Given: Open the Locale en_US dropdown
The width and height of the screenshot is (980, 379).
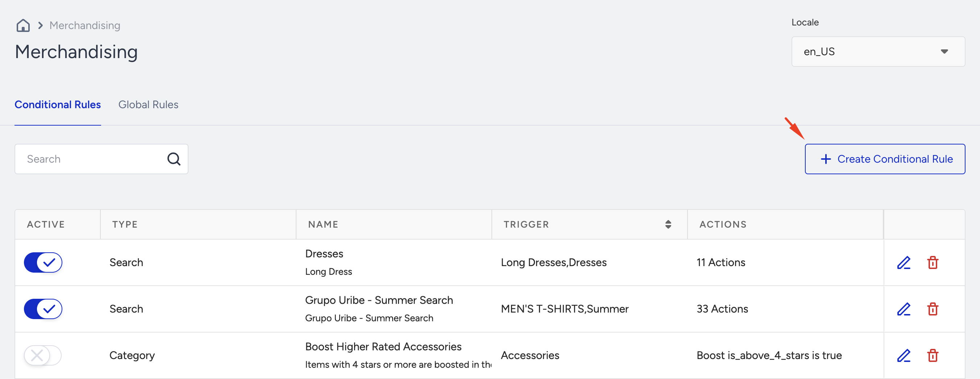Looking at the screenshot, I should tap(878, 52).
